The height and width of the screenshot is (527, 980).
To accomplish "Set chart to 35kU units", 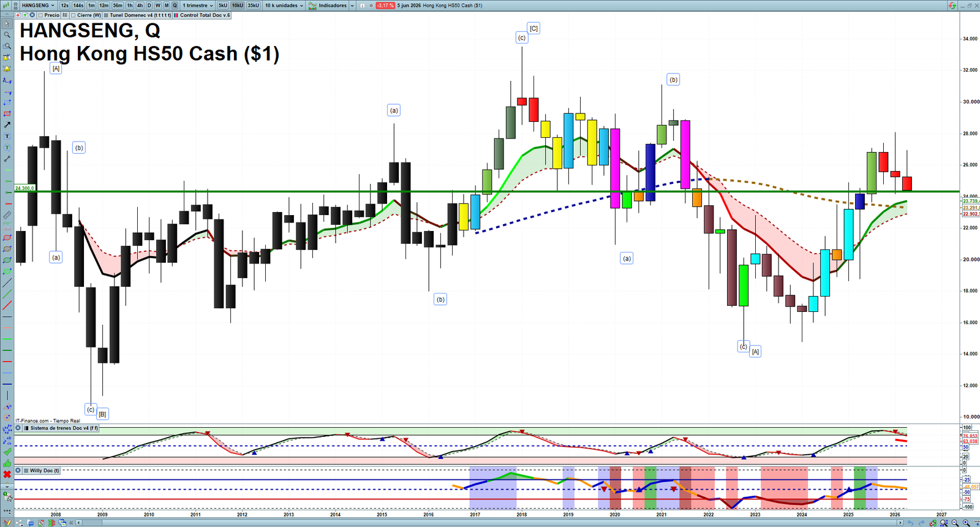I will click(253, 6).
